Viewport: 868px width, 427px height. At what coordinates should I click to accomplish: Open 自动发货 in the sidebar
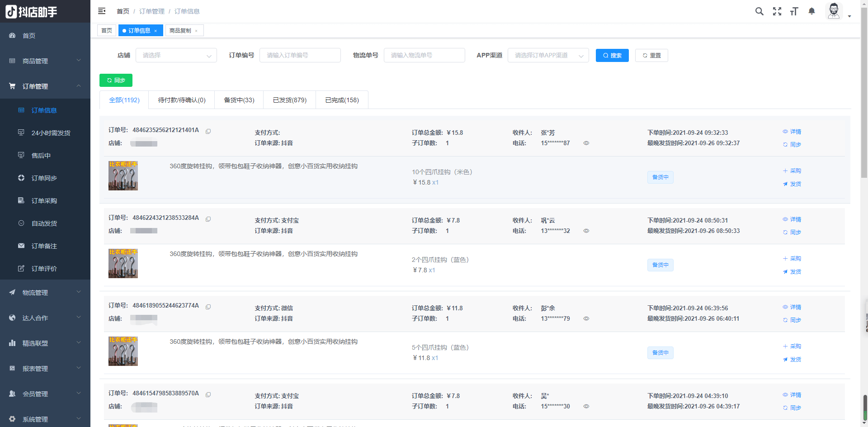[x=44, y=223]
